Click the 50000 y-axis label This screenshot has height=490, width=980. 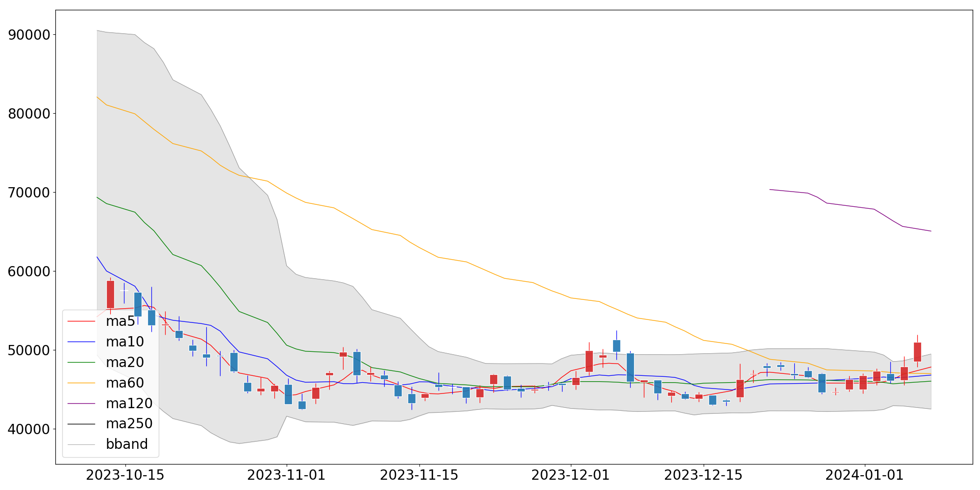pos(29,350)
